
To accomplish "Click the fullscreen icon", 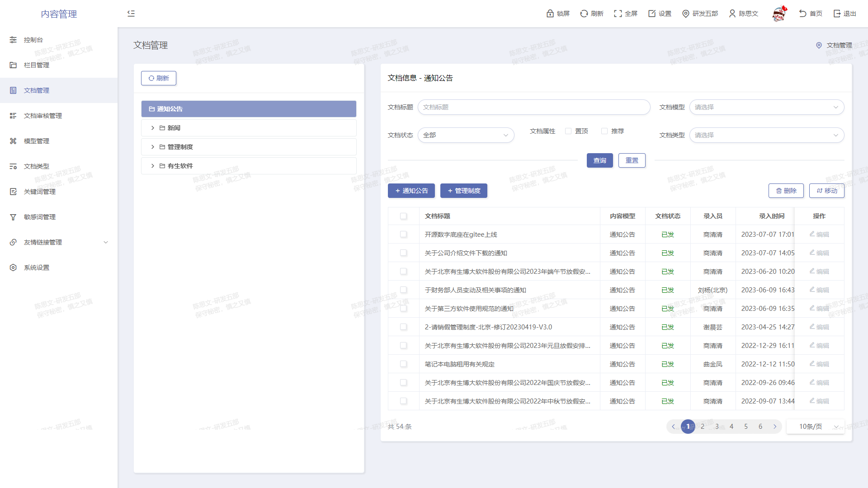I will coord(618,14).
